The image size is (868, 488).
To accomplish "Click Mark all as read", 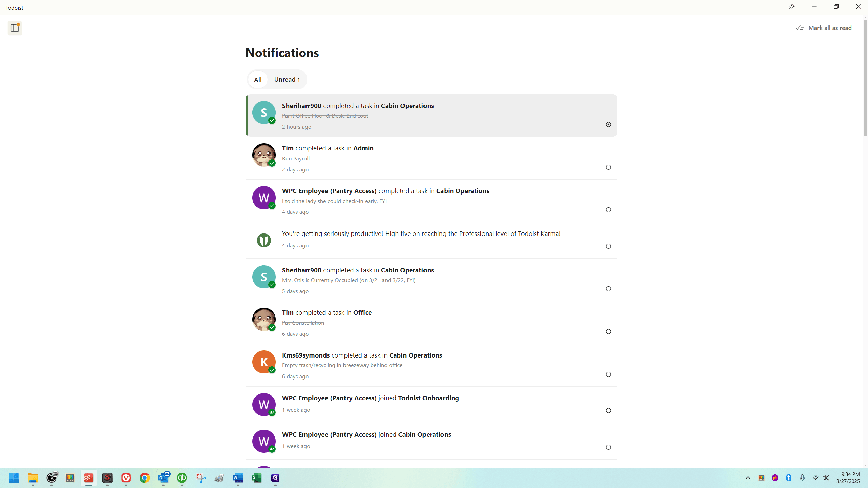I will coord(824,28).
